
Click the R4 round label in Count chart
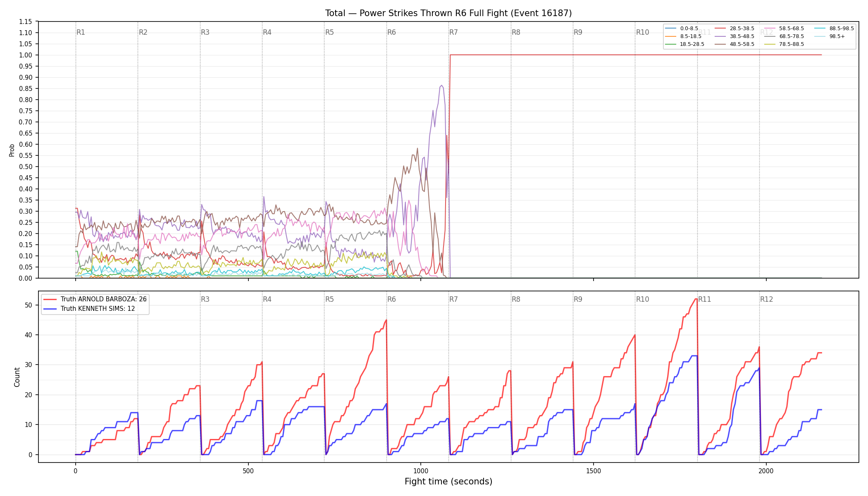point(267,299)
